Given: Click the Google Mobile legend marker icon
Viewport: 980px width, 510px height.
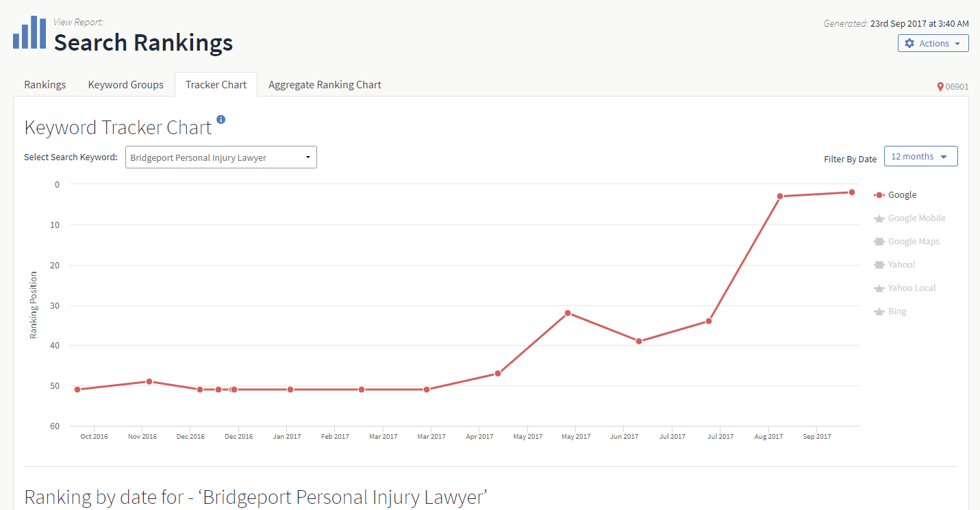Looking at the screenshot, I should click(879, 218).
